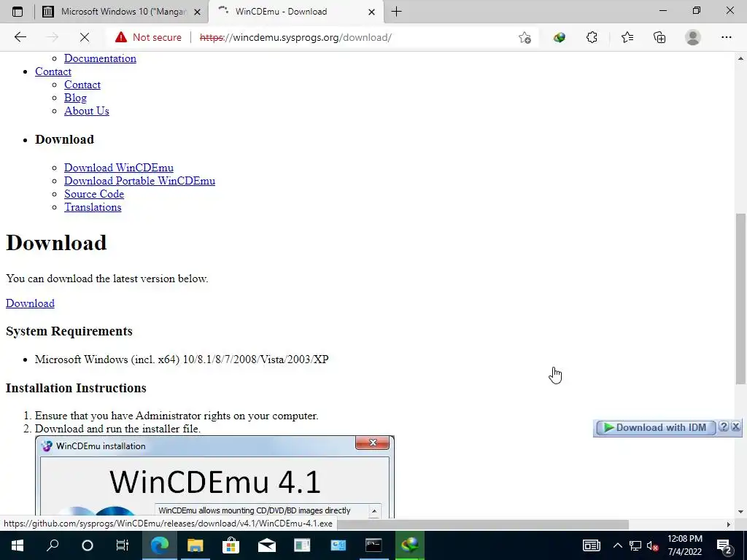The height and width of the screenshot is (560, 747).
Task: Close the Microsoft Windows 10 tab
Action: (x=197, y=12)
